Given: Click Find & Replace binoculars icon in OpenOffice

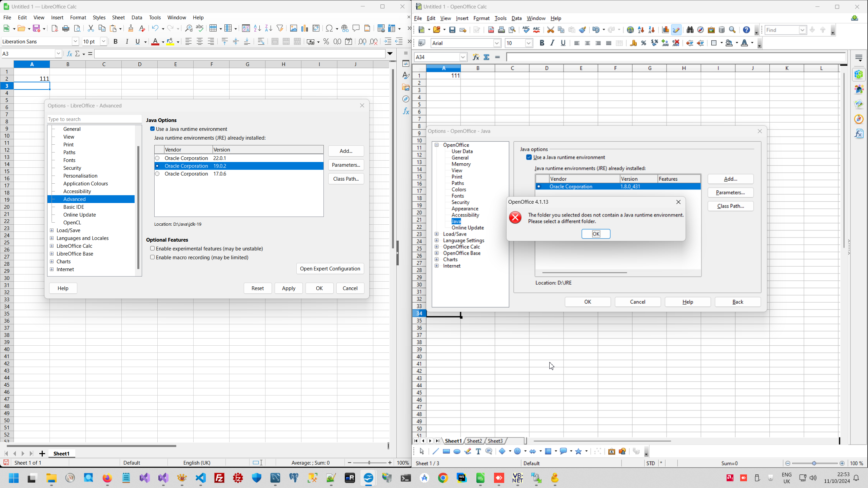Looking at the screenshot, I should pyautogui.click(x=690, y=30).
